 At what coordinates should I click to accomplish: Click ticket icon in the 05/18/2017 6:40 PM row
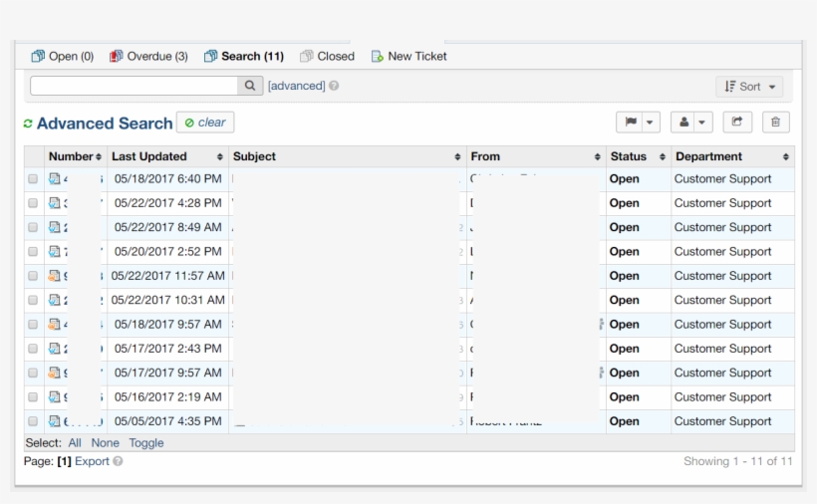55,179
